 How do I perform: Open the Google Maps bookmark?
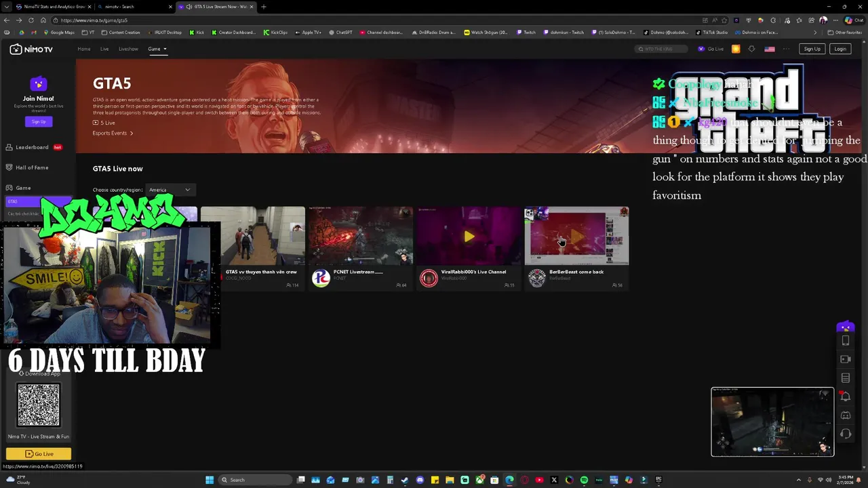[x=59, y=33]
